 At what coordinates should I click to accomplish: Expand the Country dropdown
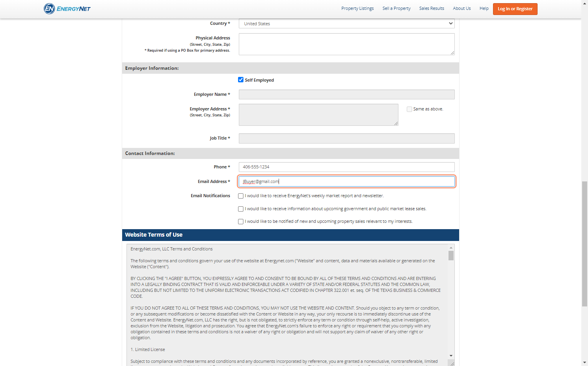pyautogui.click(x=346, y=24)
